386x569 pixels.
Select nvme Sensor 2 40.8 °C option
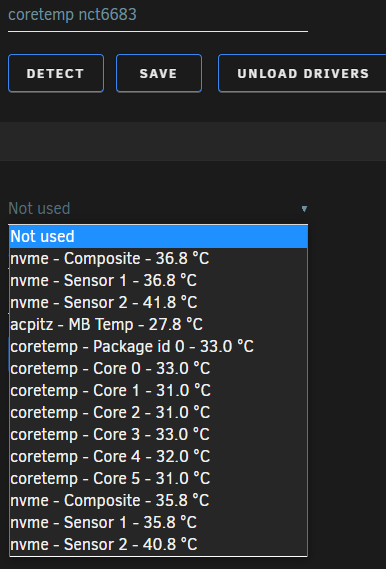click(x=159, y=544)
